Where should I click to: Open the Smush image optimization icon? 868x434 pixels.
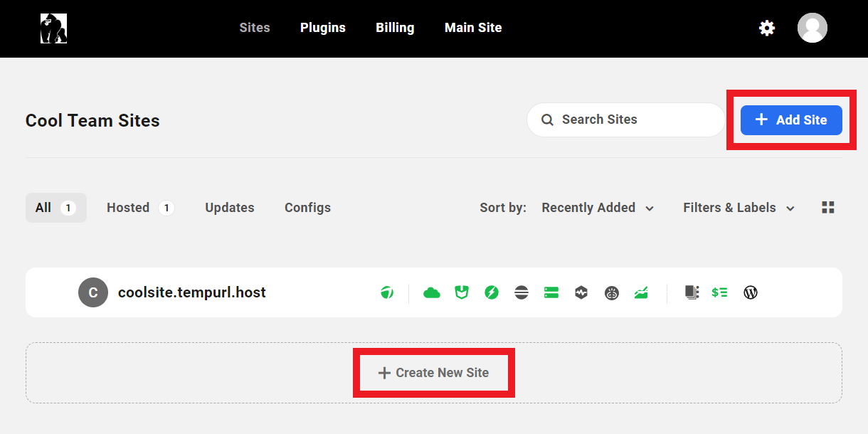coord(522,292)
